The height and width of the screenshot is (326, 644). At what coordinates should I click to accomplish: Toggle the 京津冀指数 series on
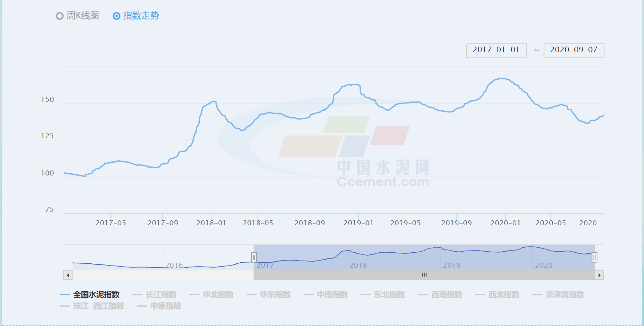point(564,295)
